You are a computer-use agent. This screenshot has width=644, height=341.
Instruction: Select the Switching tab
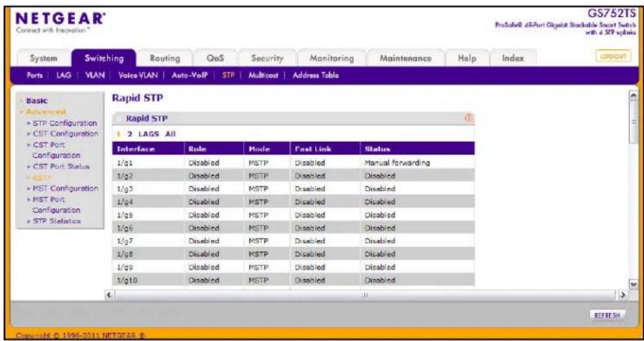(x=104, y=59)
